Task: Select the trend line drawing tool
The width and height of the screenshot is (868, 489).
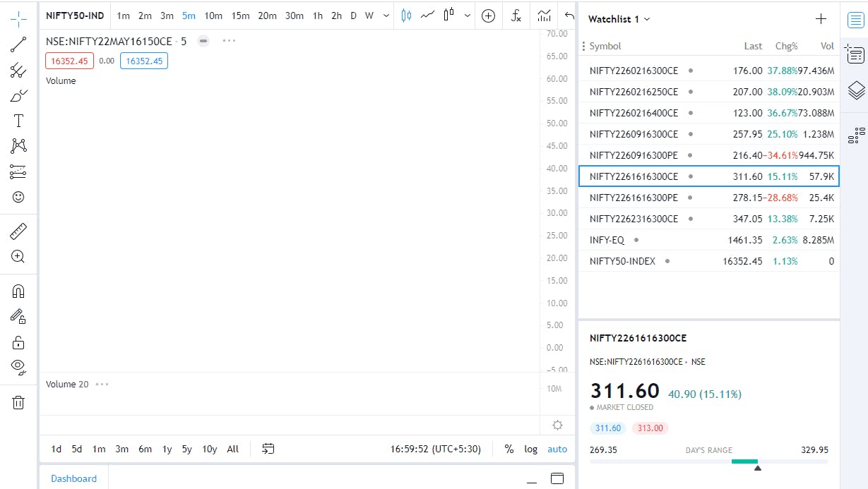Action: pyautogui.click(x=18, y=45)
